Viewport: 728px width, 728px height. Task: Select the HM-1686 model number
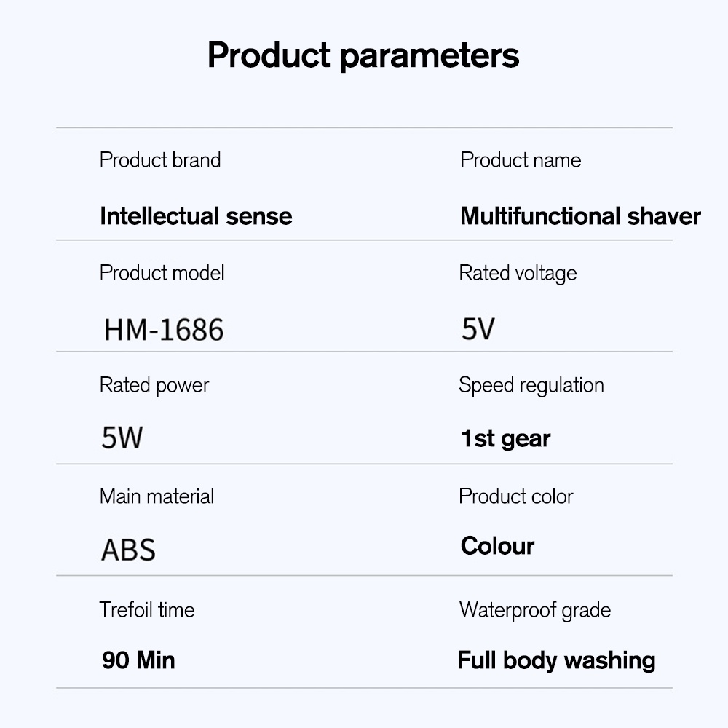click(164, 331)
